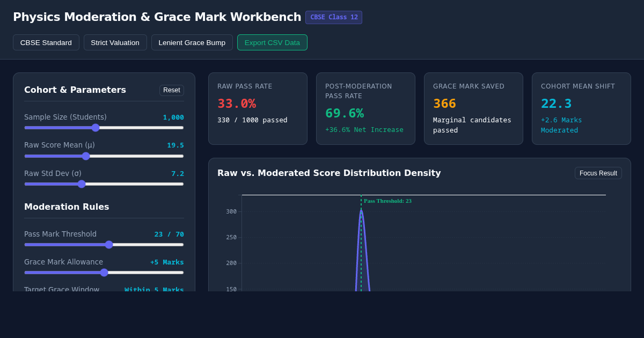This screenshot has height=338, width=644.
Task: Adjust the Raw Std Dev slider
Action: (104, 184)
